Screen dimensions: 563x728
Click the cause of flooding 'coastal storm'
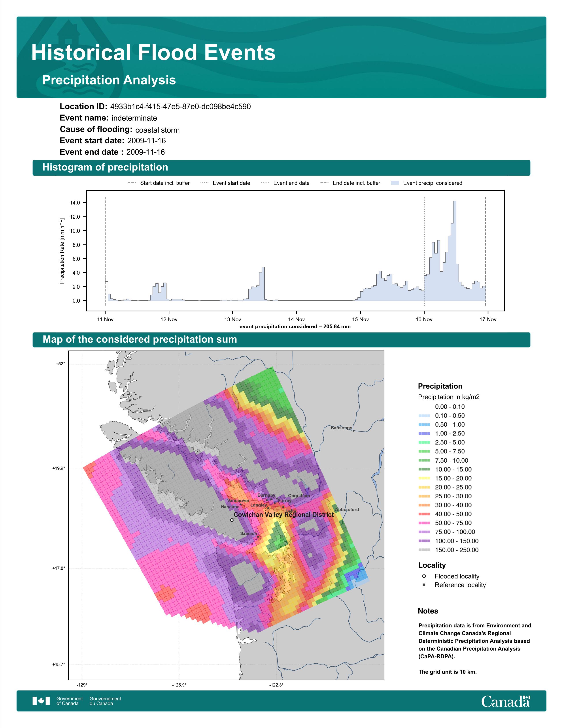[x=157, y=130]
